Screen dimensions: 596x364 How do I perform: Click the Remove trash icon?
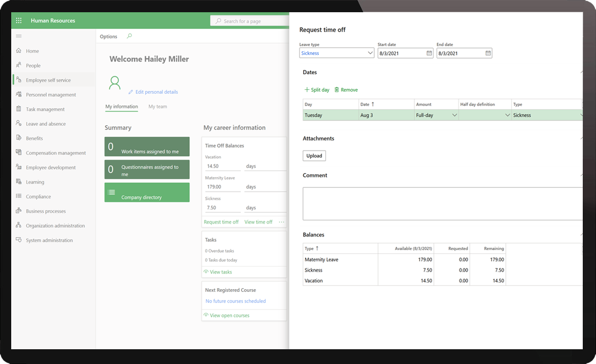tap(337, 90)
